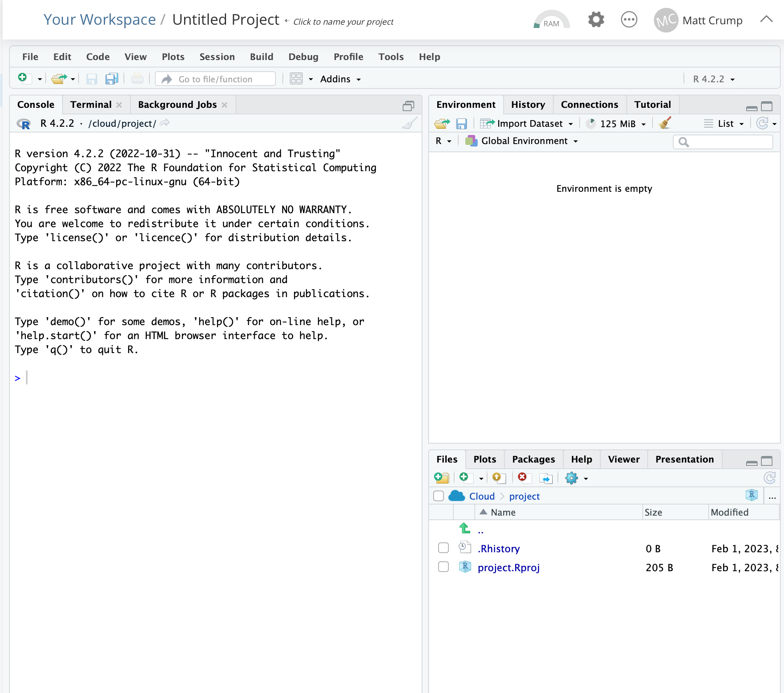The height and width of the screenshot is (693, 784).
Task: Open the New File dropdown arrow
Action: 40,79
